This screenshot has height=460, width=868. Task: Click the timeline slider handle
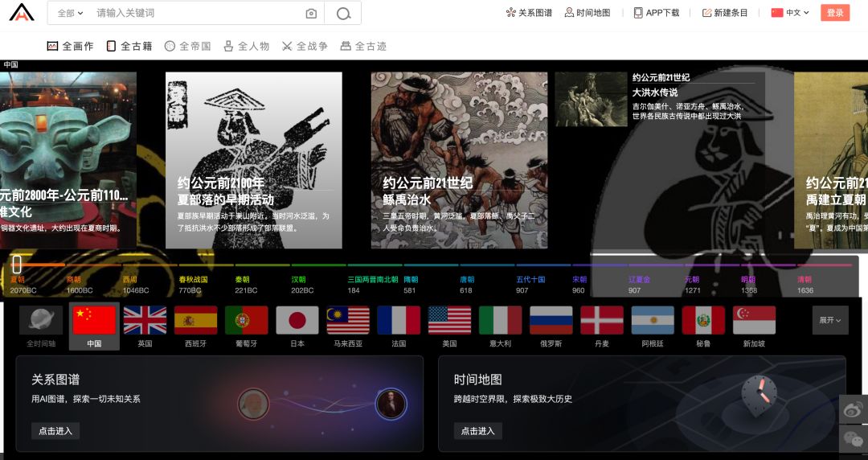17,264
